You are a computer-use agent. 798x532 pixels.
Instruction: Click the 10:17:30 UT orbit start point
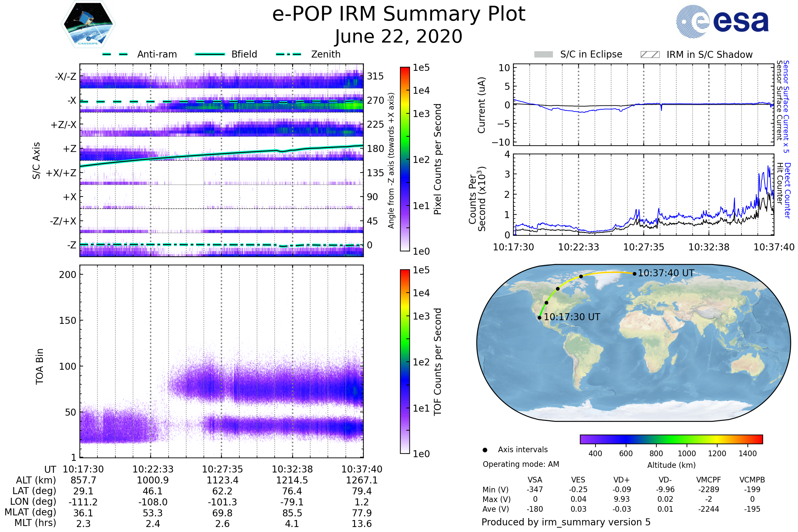pyautogui.click(x=539, y=318)
